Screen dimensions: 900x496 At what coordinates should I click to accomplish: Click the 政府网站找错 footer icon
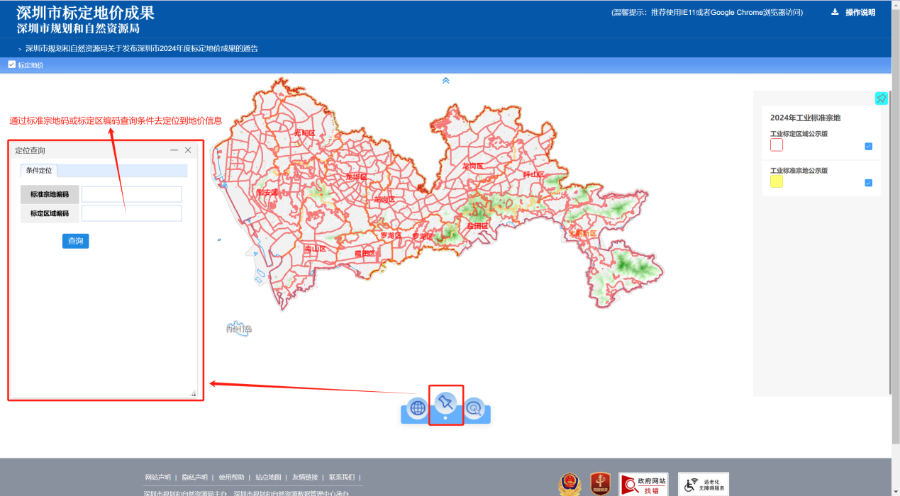pos(643,484)
